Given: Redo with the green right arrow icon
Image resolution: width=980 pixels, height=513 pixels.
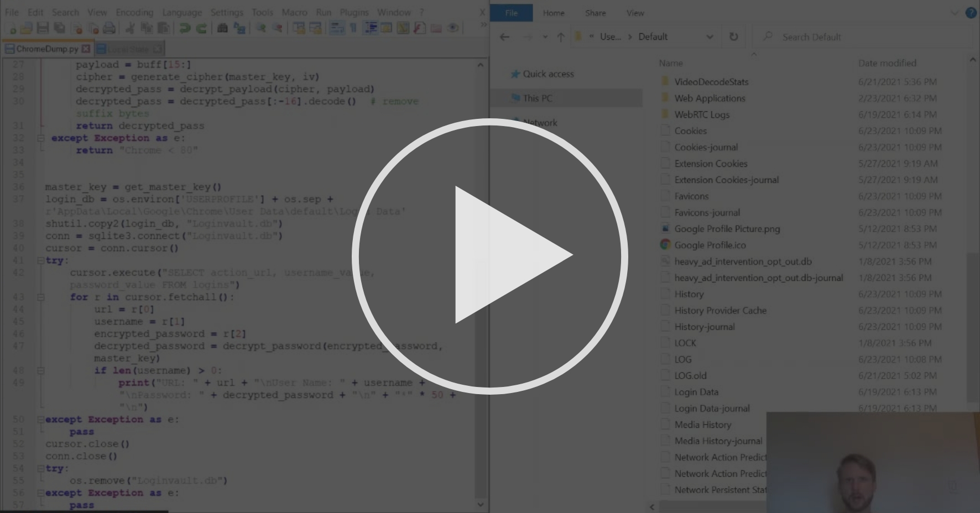Looking at the screenshot, I should pos(201,28).
